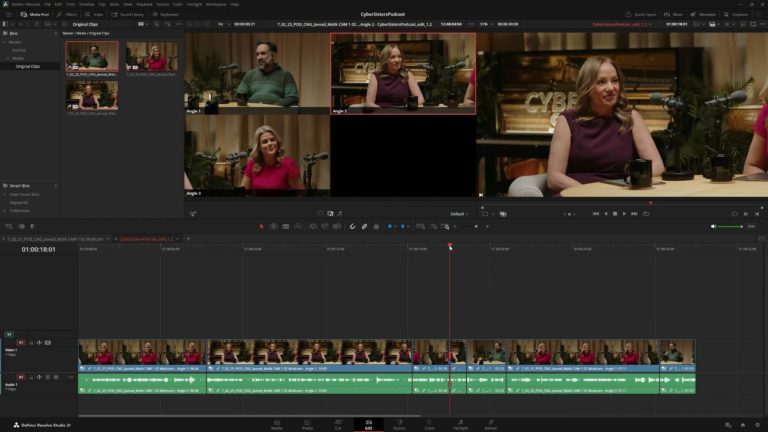Open the Timeline menu
The width and height of the screenshot is (768, 432).
(86, 4)
